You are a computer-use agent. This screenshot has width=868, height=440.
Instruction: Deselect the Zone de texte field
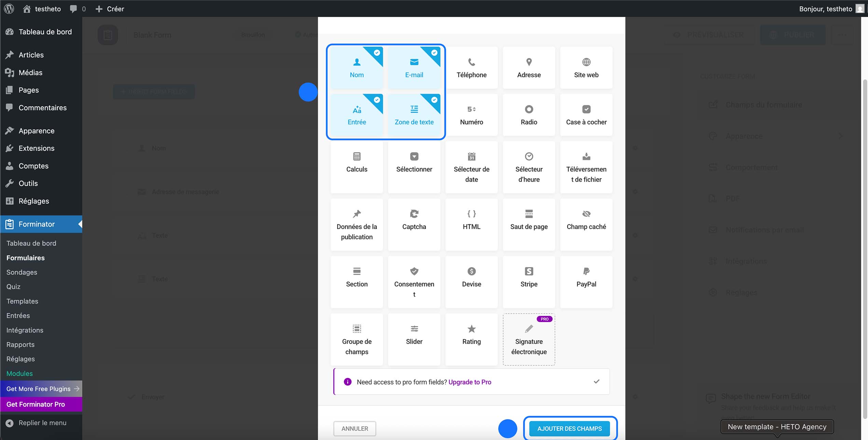coord(414,115)
